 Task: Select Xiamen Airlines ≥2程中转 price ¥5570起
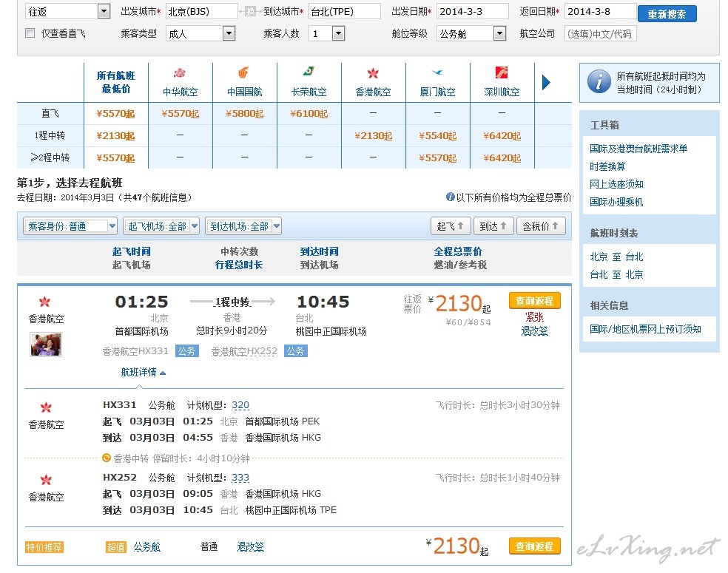(437, 157)
